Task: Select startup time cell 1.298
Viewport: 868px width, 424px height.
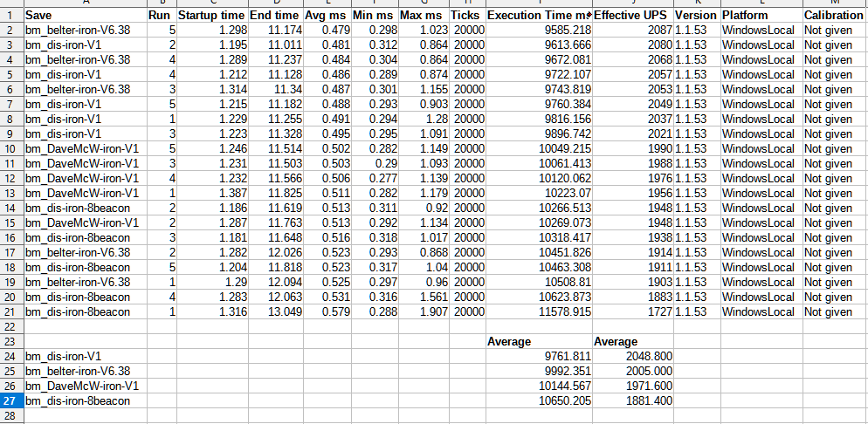Action: (212, 31)
